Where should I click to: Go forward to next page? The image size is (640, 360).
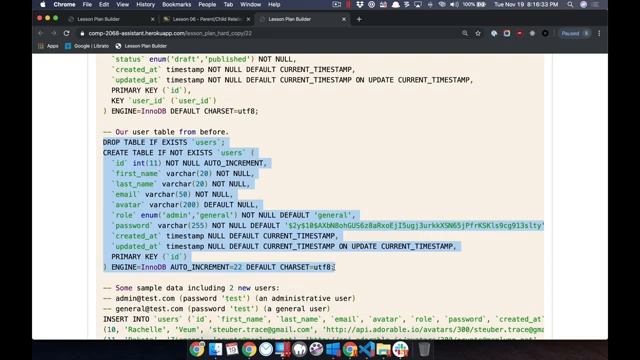(53, 33)
